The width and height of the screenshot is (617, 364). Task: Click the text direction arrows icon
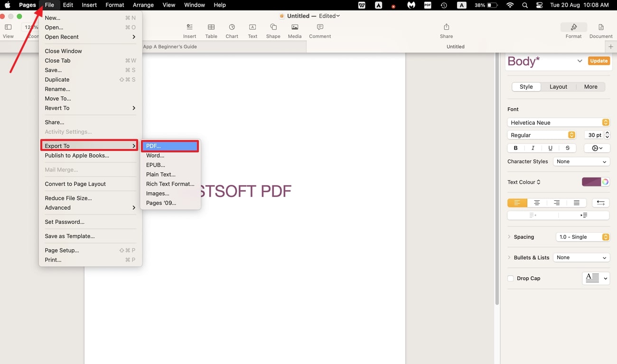coord(600,203)
